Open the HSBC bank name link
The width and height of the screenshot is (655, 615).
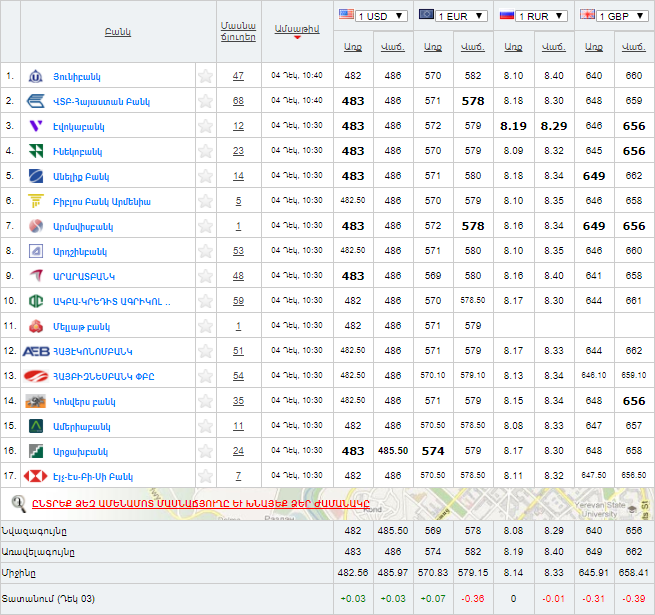(x=93, y=477)
